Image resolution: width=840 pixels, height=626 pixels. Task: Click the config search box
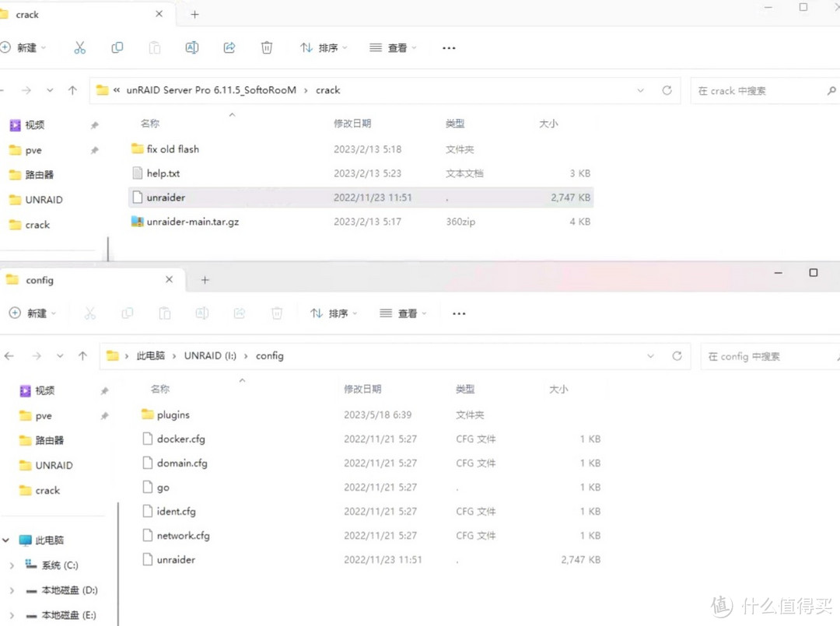click(770, 356)
